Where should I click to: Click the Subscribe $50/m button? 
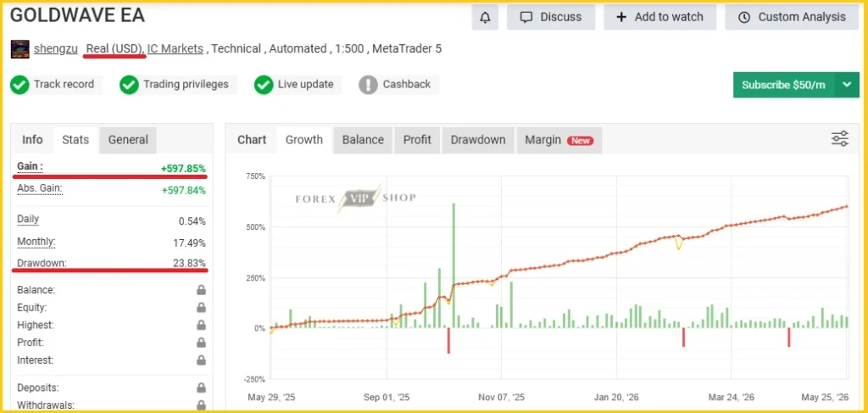click(x=783, y=85)
